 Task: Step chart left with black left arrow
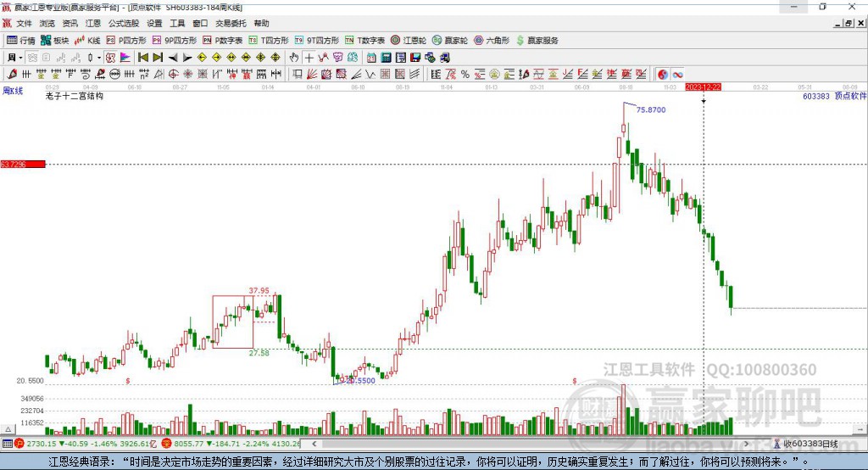pos(173,58)
